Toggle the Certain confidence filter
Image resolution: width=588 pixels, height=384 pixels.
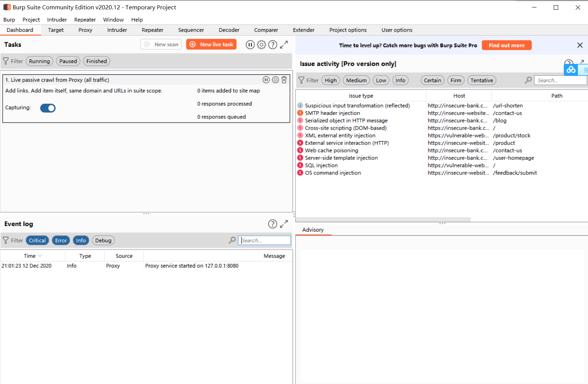432,80
